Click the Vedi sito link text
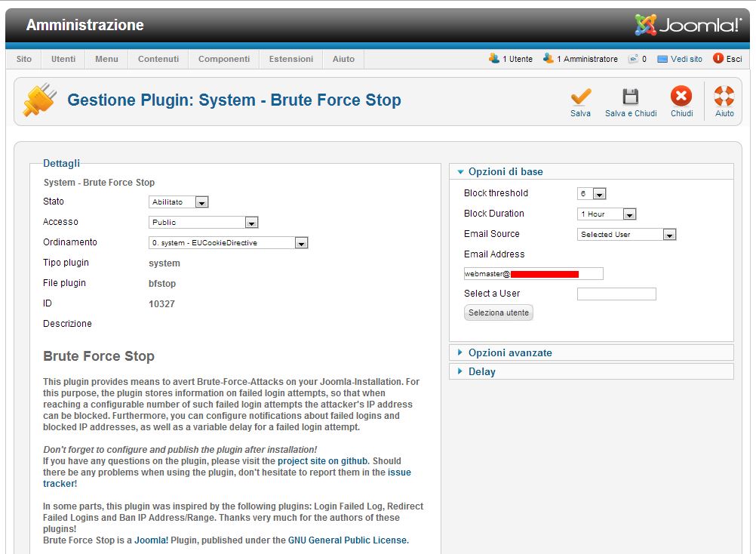 (x=687, y=59)
